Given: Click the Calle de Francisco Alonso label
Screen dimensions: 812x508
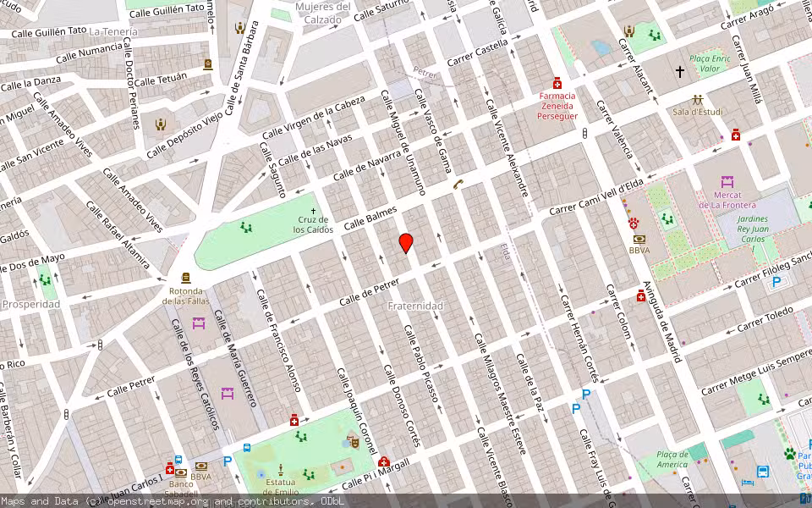Looking at the screenshot, I should point(278,340).
